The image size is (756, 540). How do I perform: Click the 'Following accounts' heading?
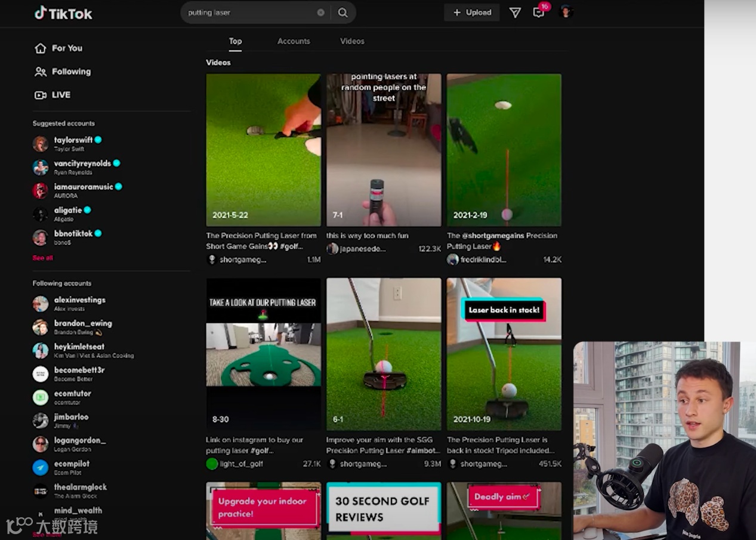[x=62, y=283]
